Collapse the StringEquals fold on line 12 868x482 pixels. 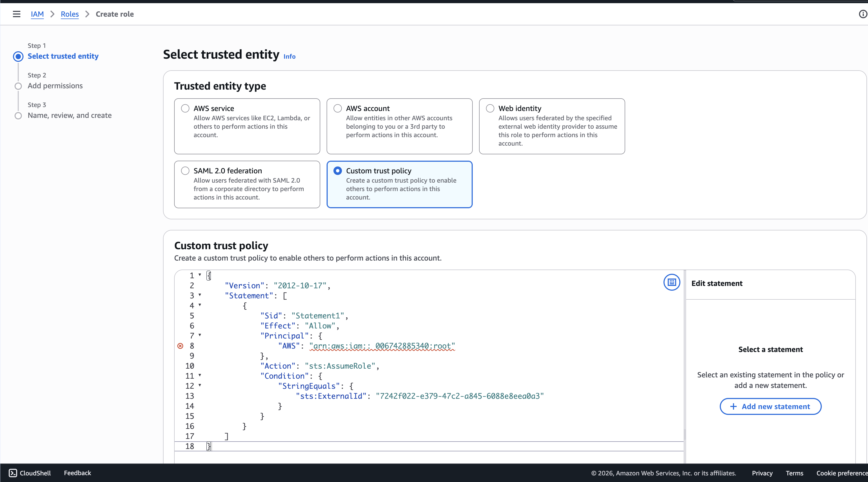point(200,385)
